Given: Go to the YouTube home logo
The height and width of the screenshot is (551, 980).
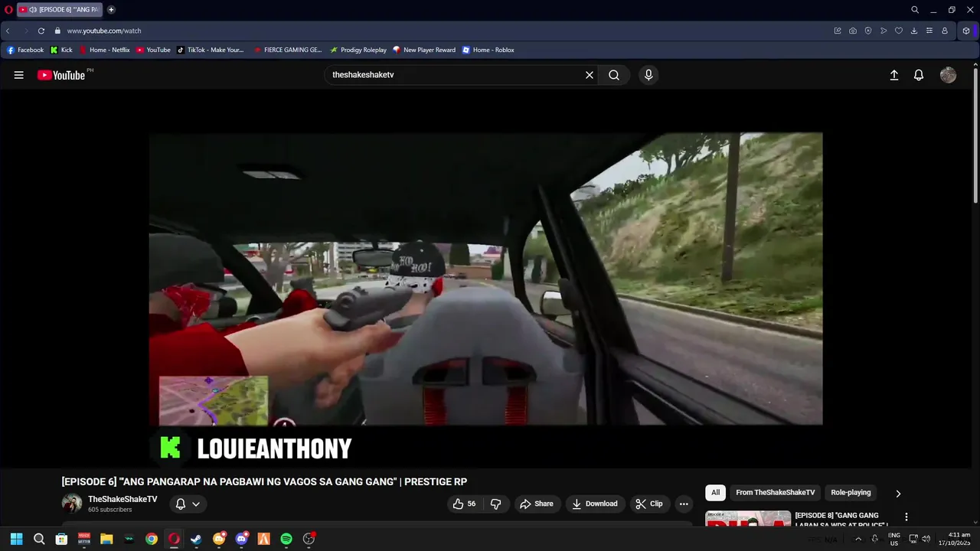Looking at the screenshot, I should 61,75.
